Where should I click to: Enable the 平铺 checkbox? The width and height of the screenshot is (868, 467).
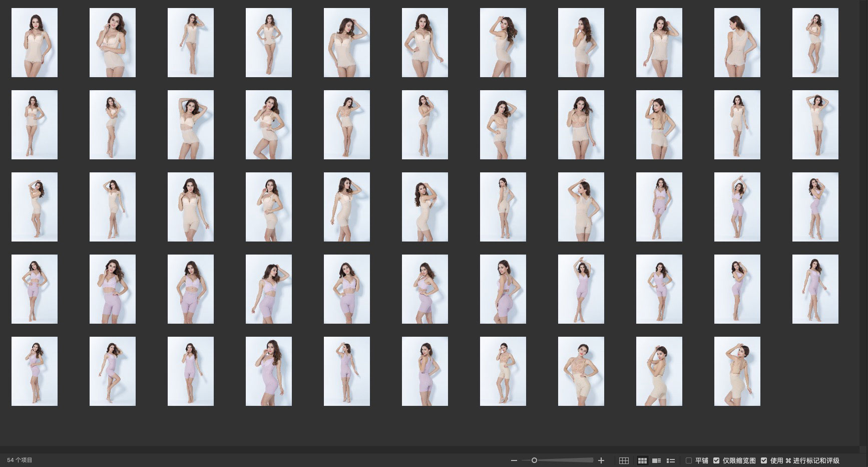click(689, 460)
